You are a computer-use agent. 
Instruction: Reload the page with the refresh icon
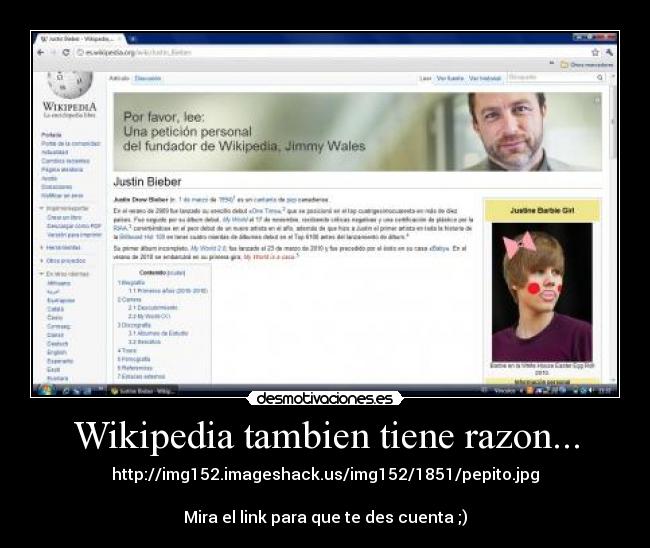[x=66, y=53]
